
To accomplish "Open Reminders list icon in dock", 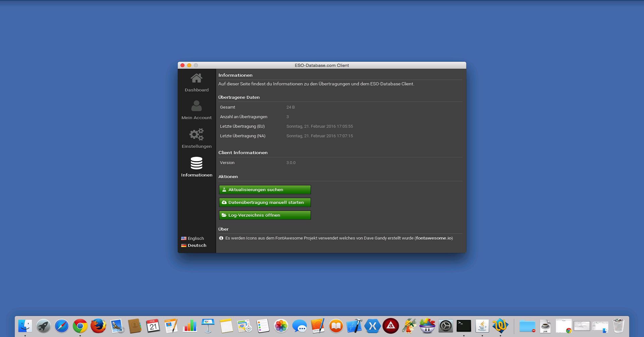I will pos(263,326).
